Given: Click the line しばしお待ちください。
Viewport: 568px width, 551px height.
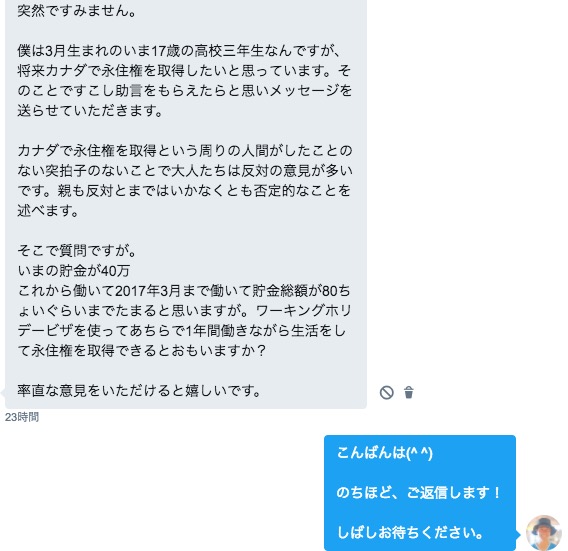Looking at the screenshot, I should (x=410, y=533).
